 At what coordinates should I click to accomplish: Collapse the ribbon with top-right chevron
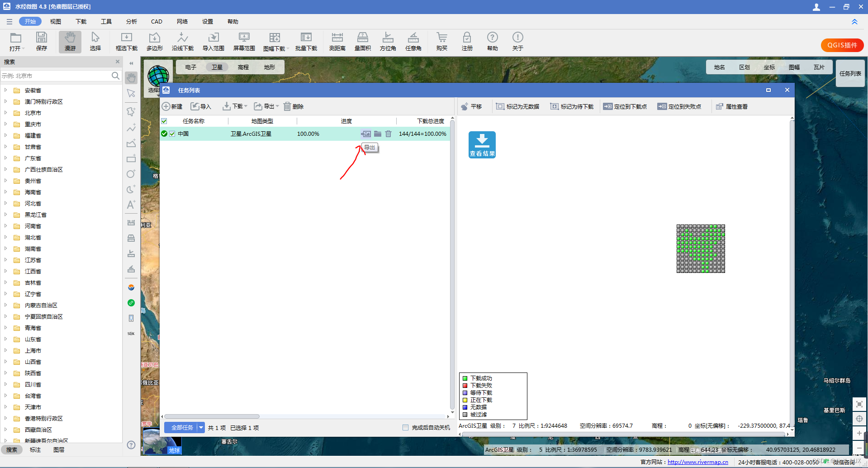click(x=854, y=22)
